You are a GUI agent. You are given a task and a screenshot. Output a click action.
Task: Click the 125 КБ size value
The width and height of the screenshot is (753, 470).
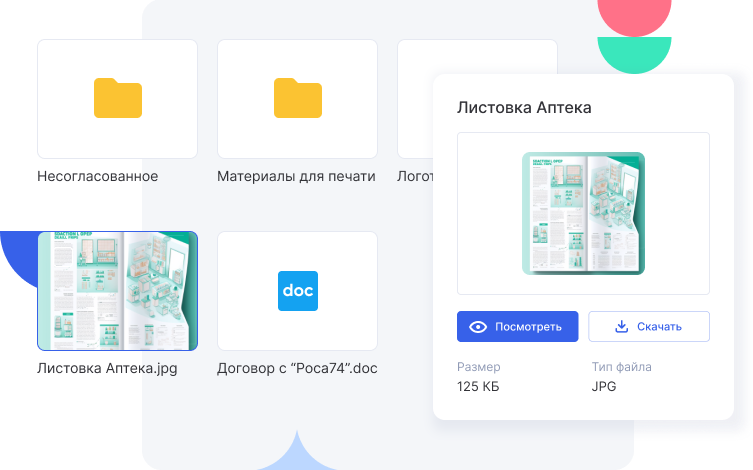[480, 386]
